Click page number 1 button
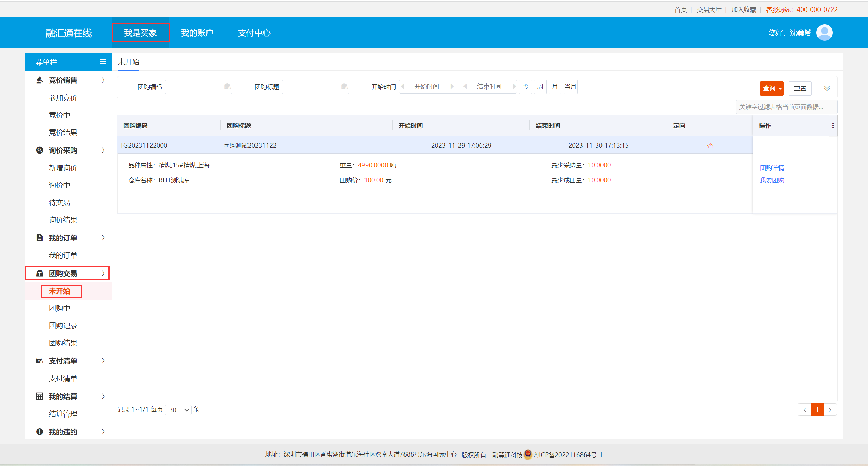Screen dimensions: 868x466 (817, 410)
